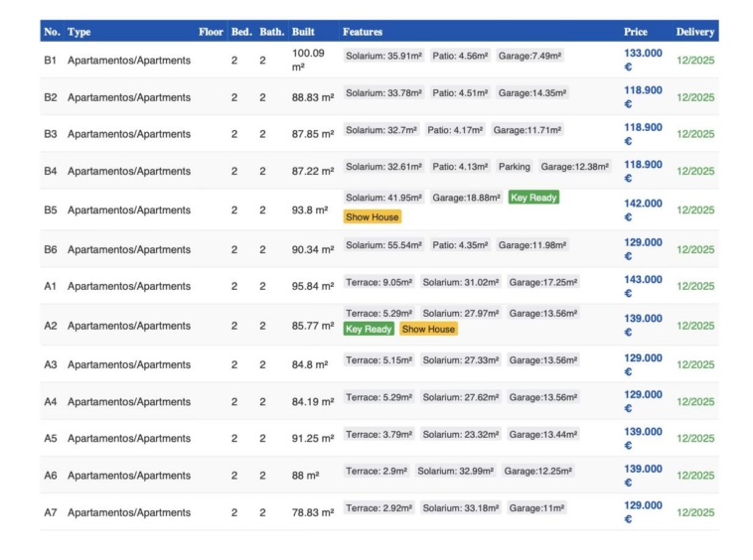Select the A5 apartment number cell
Screen dimensions: 753x560
[x=51, y=438]
